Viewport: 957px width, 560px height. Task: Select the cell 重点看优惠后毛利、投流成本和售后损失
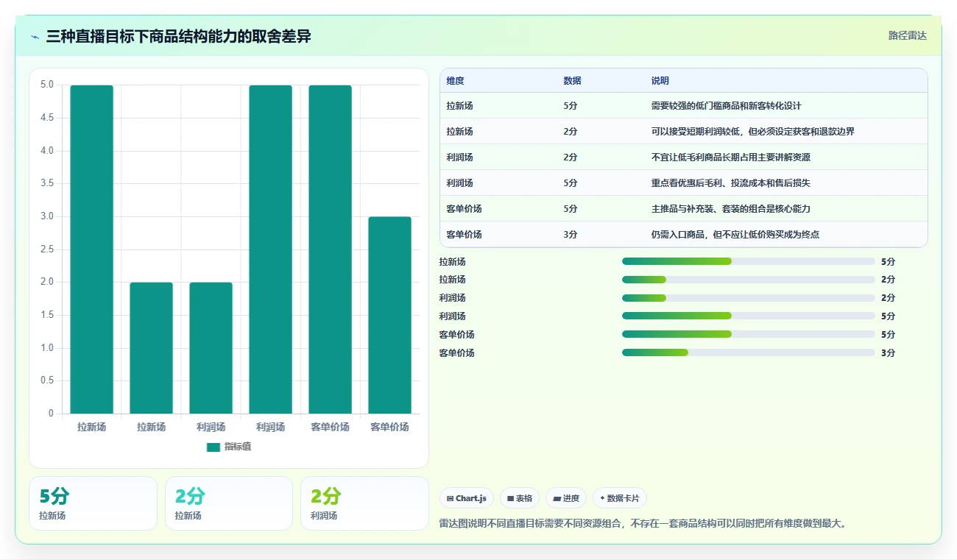pos(731,183)
